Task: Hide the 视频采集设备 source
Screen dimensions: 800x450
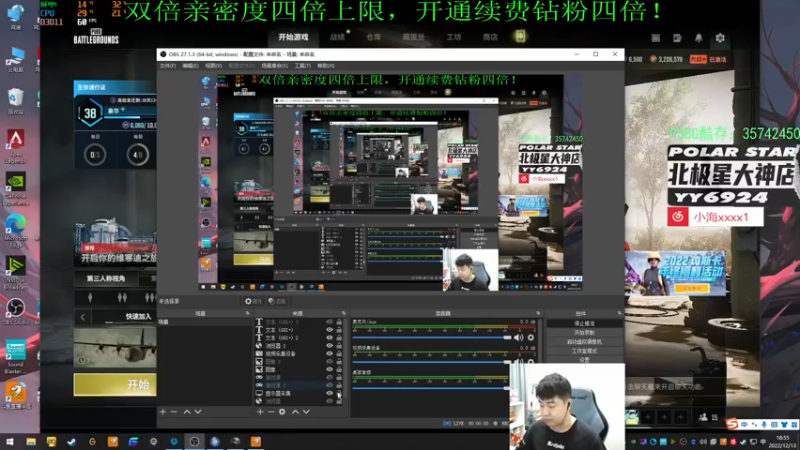Action: coord(330,354)
